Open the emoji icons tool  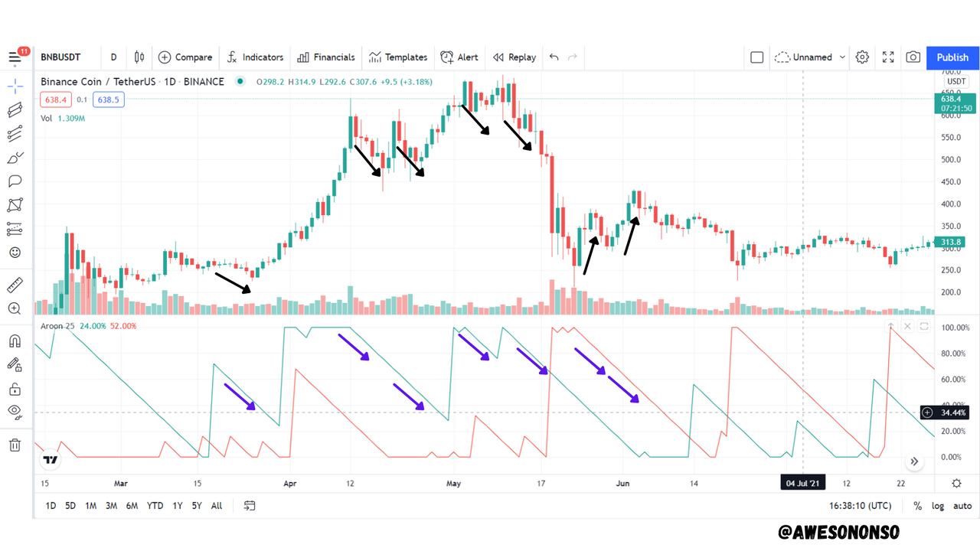(15, 253)
